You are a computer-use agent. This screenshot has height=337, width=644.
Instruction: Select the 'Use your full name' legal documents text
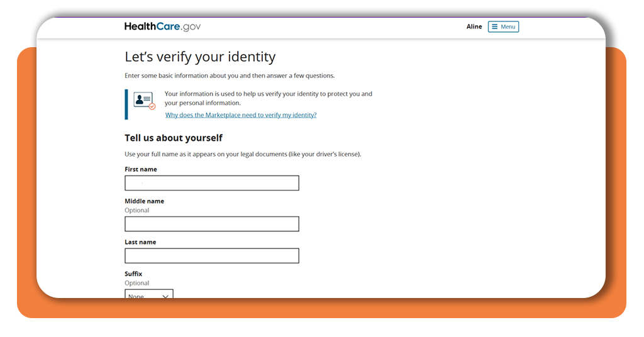click(243, 154)
